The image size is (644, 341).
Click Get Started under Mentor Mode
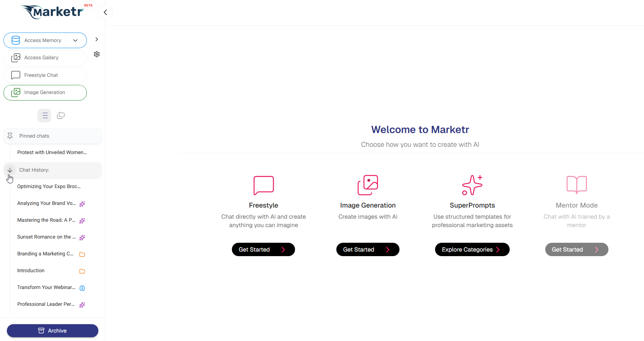tap(577, 250)
